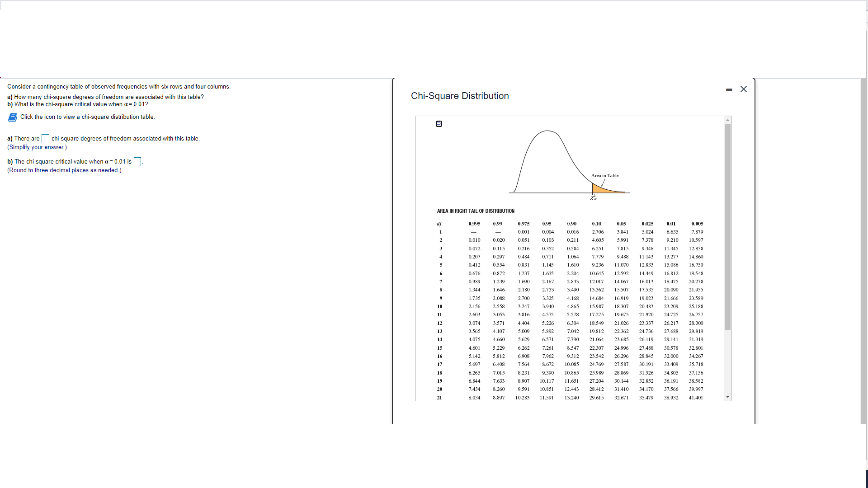This screenshot has width=868, height=488.
Task: Click the 0.005 column header
Action: [x=697, y=224]
